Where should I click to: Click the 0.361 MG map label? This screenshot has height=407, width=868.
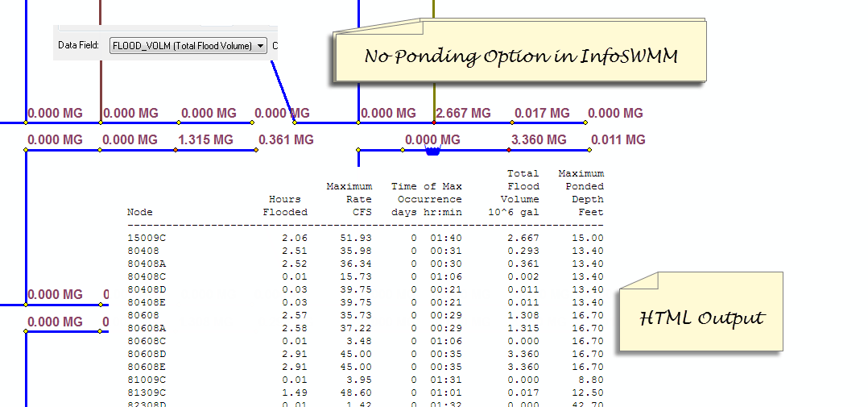286,139
